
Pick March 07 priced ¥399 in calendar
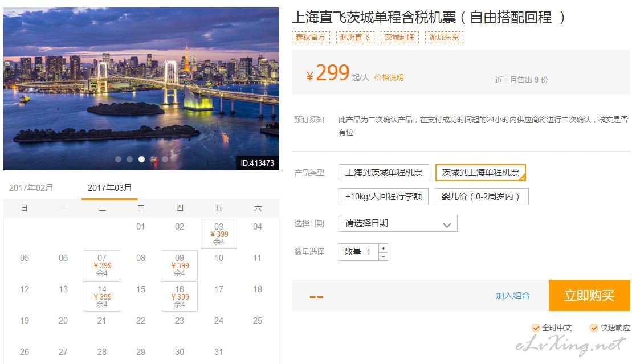102,265
